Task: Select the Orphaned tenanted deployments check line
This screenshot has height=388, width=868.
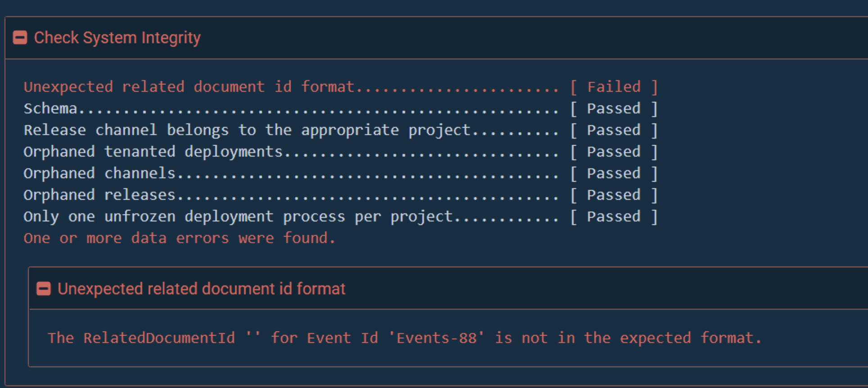Action: click(x=153, y=151)
